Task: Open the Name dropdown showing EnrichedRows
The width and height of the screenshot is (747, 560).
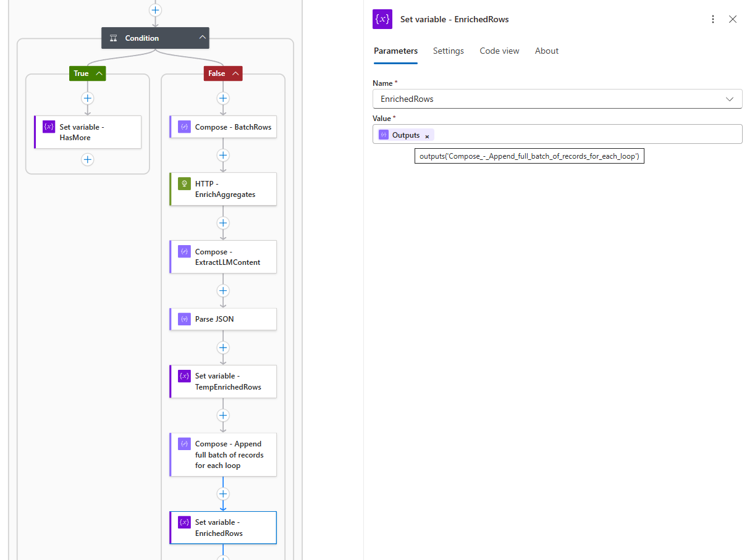Action: pos(729,99)
